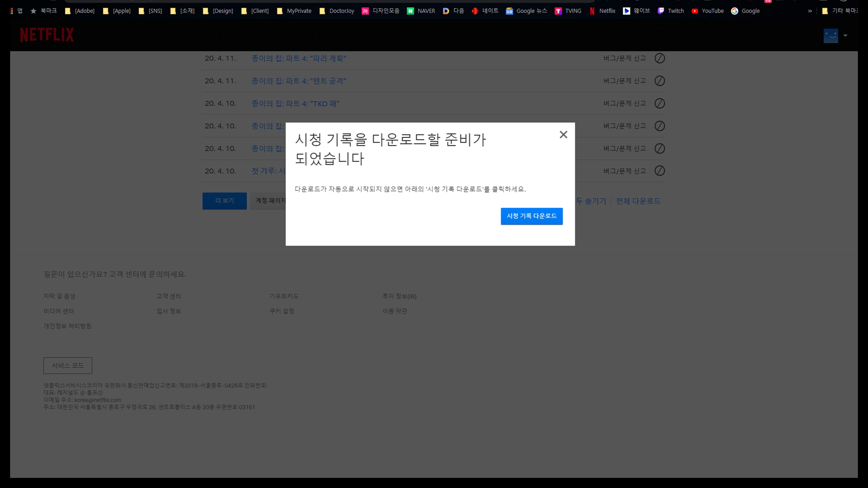
Task: Click the Netflix logo
Action: click(x=47, y=35)
